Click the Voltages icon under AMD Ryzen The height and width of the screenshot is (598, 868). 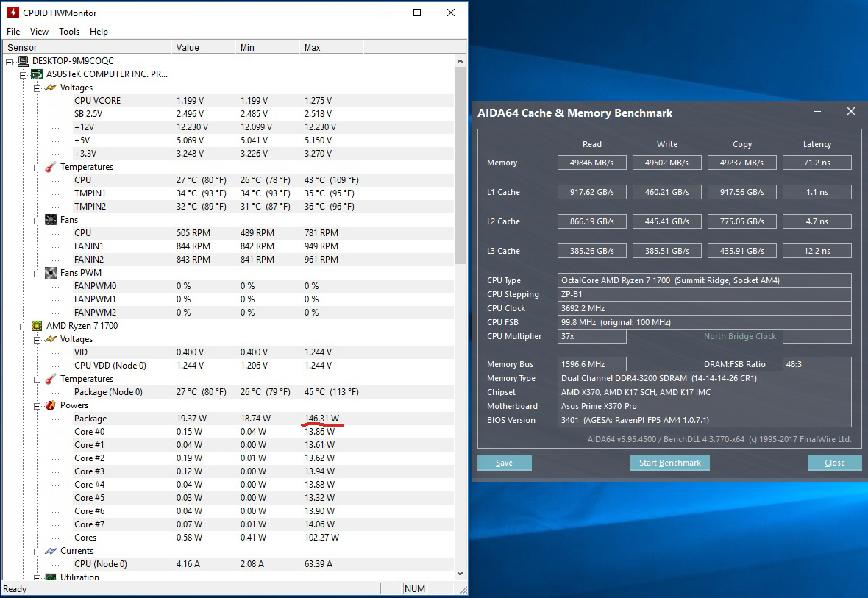[51, 339]
